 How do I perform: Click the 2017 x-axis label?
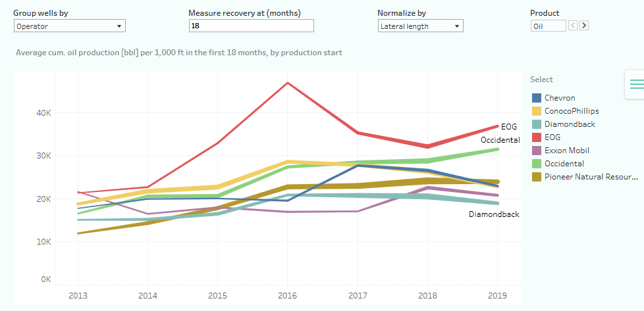pos(358,295)
